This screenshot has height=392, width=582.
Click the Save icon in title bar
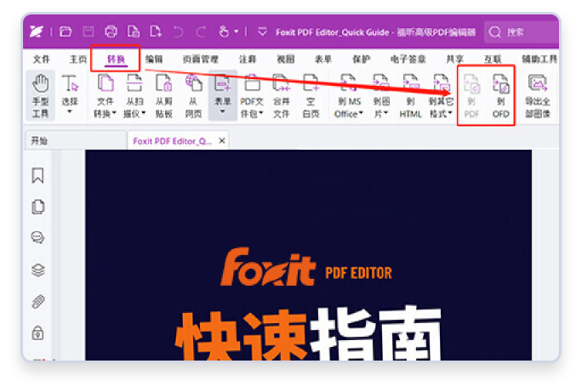(x=88, y=31)
